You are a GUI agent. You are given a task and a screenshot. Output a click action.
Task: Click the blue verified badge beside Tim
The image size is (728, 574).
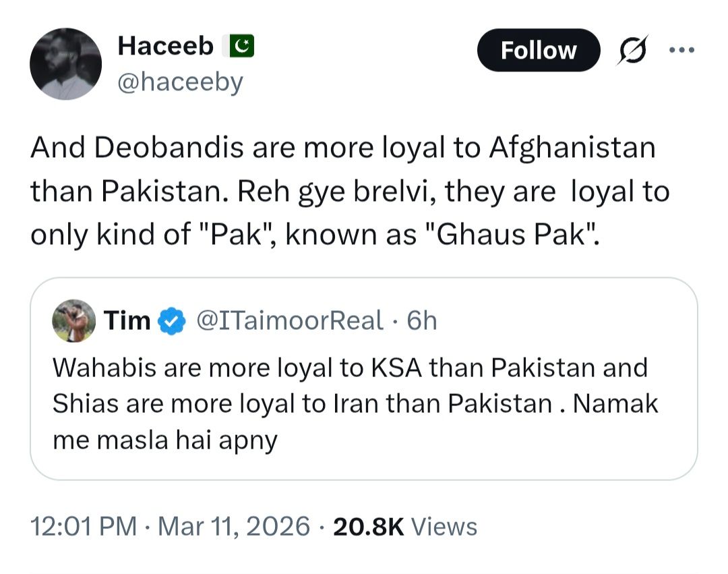pos(172,322)
